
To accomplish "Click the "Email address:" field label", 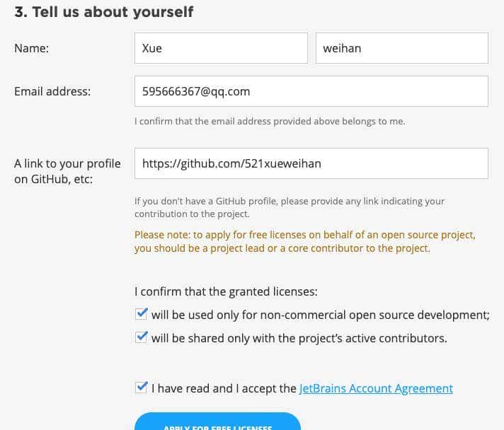I will point(52,91).
